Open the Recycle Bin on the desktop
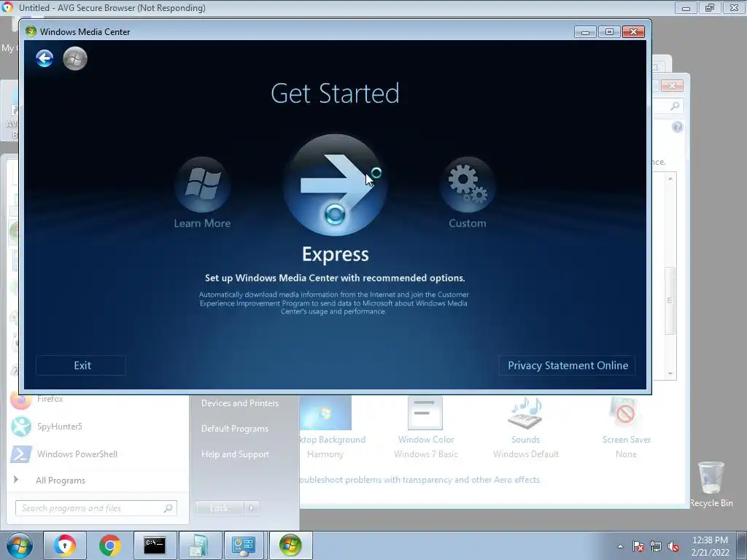The width and height of the screenshot is (747, 560). coord(711,484)
